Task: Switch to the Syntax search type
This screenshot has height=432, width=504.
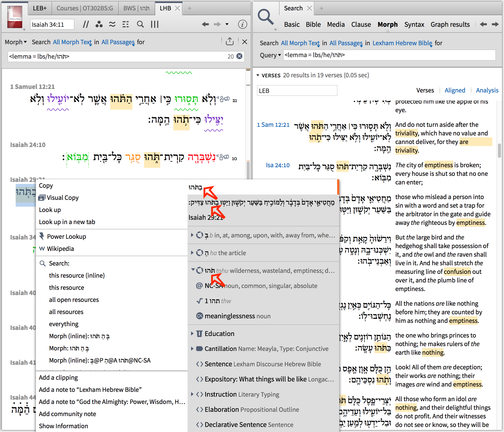Action: 414,25
